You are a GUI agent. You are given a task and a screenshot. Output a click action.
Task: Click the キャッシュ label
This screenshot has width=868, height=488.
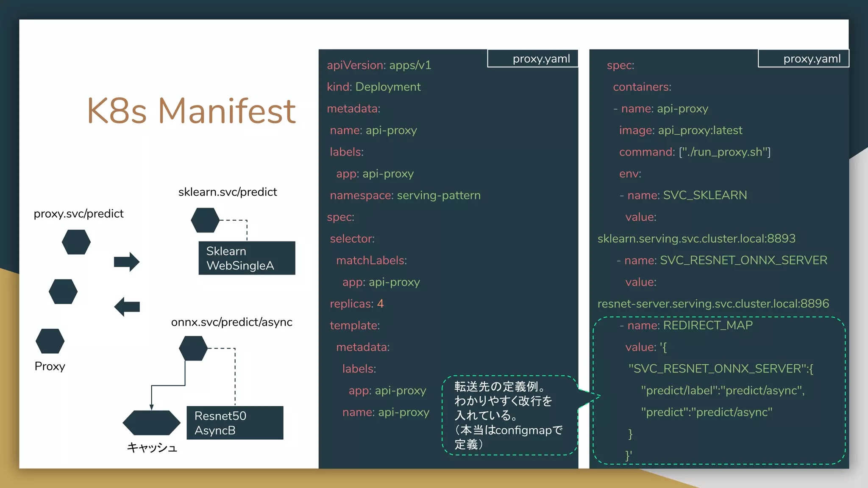pos(152,447)
